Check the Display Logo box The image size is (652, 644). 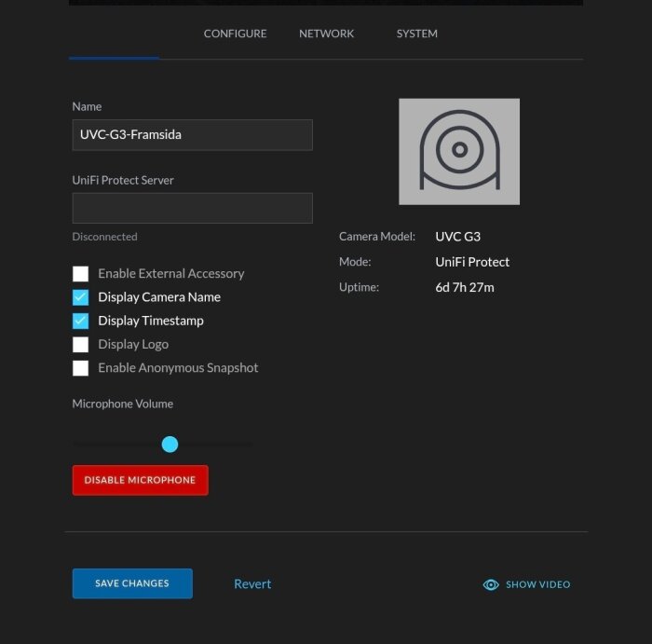pyautogui.click(x=80, y=345)
